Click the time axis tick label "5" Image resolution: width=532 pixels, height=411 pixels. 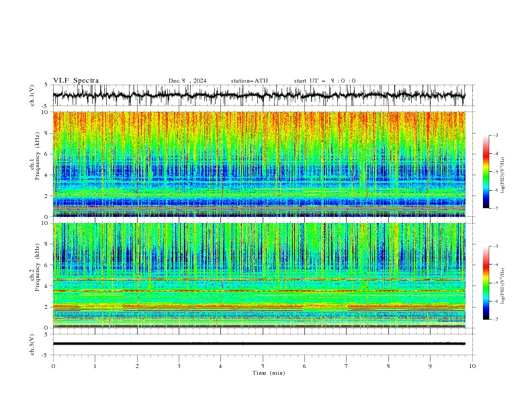click(x=263, y=366)
